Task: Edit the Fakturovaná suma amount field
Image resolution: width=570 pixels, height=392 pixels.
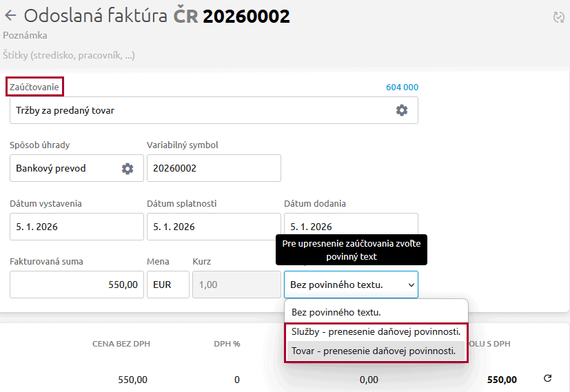Action: pos(77,284)
